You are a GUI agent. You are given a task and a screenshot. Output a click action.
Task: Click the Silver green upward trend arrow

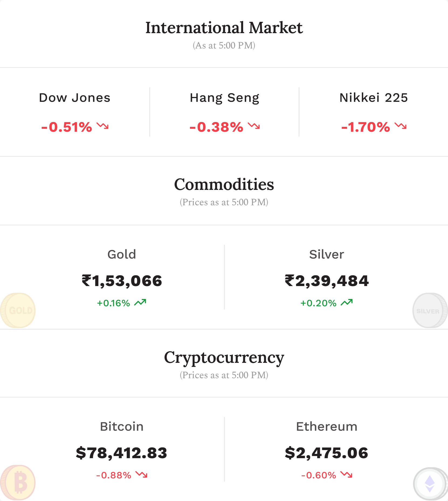coord(347,302)
